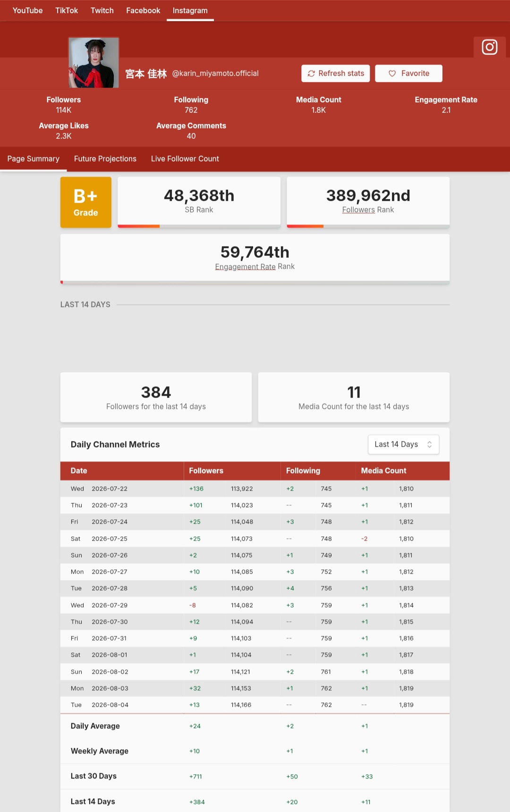The width and height of the screenshot is (510, 812).
Task: Click the Followers Rank link
Action: [358, 210]
